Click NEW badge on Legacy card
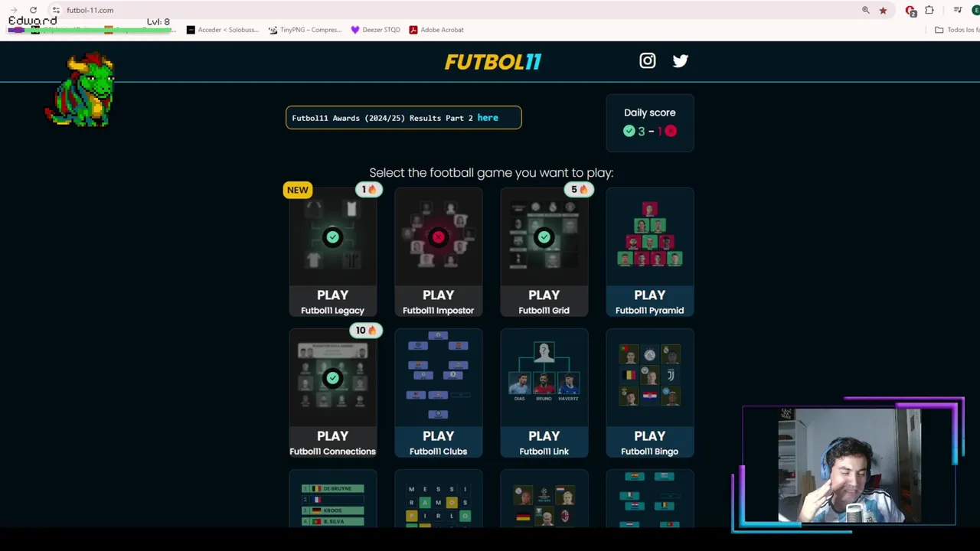The width and height of the screenshot is (980, 551). (x=298, y=190)
